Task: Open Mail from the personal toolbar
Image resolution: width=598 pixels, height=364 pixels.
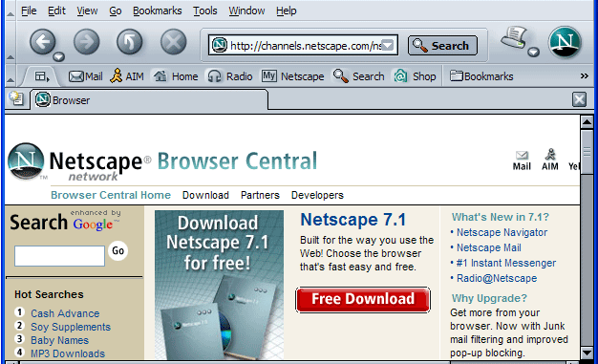Action: tap(85, 76)
